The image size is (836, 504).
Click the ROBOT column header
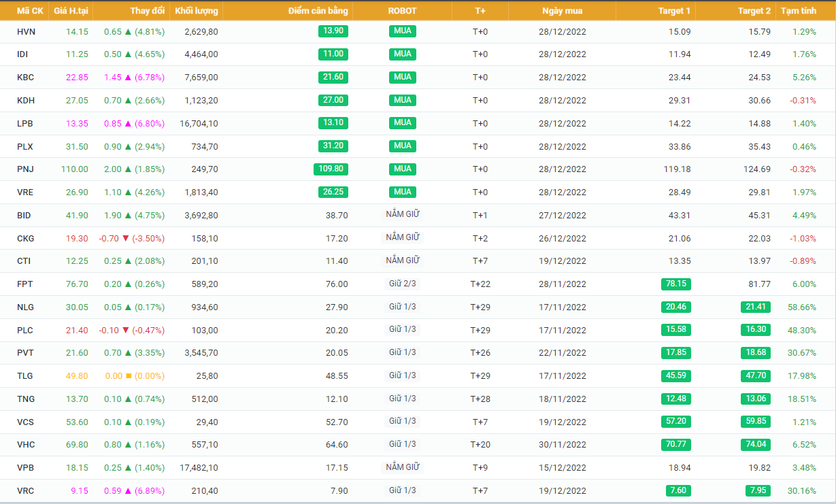[x=402, y=11]
